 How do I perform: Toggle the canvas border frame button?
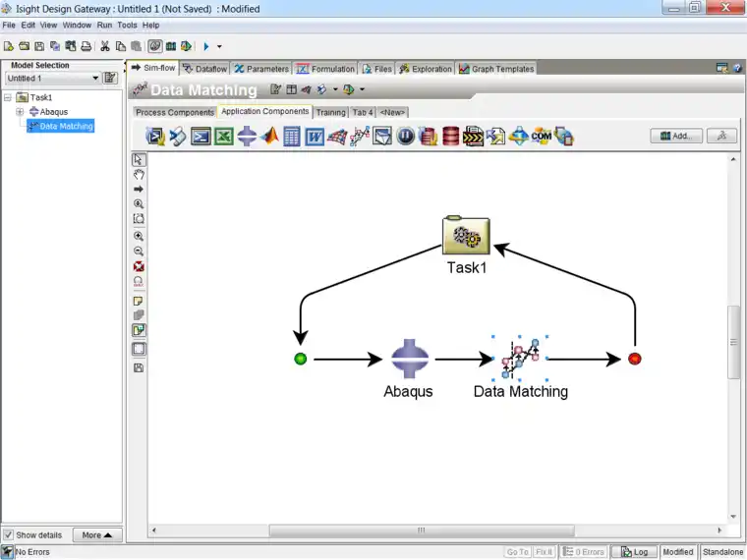click(139, 349)
